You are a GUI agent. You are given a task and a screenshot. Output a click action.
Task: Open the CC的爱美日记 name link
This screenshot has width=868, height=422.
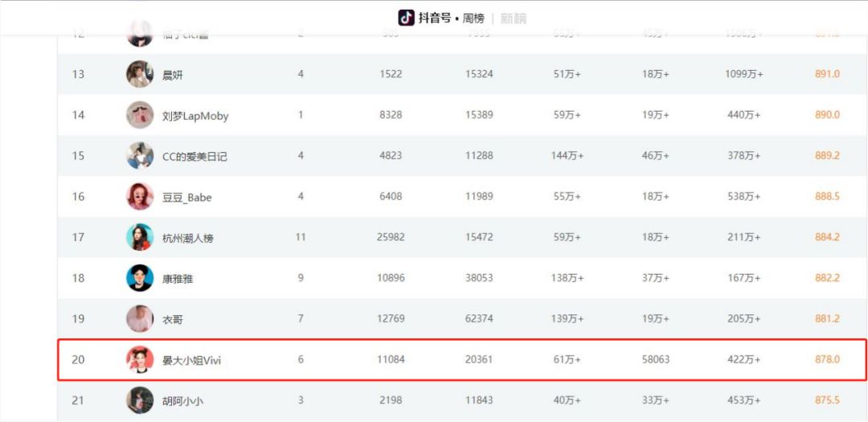(x=194, y=157)
